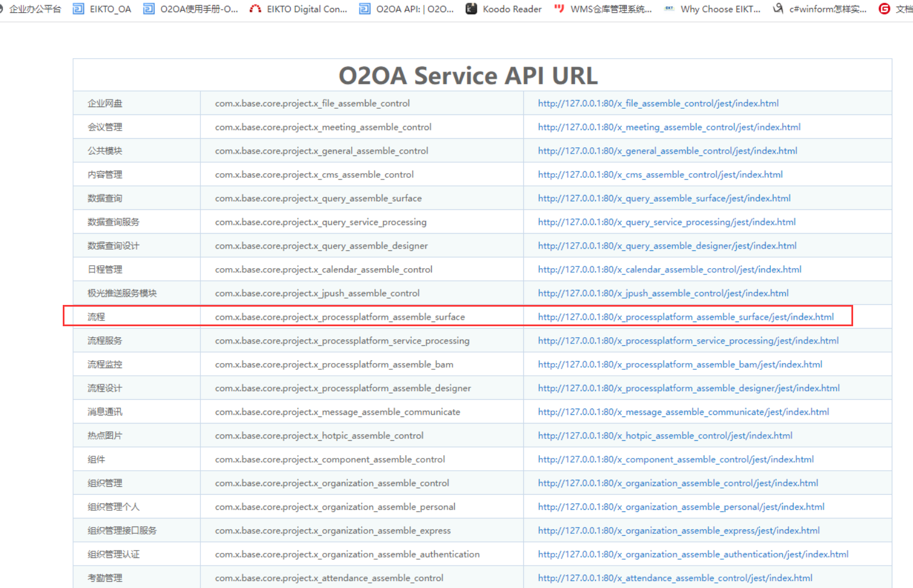Click the x_hotpic_assemble_control URL

tap(665, 436)
